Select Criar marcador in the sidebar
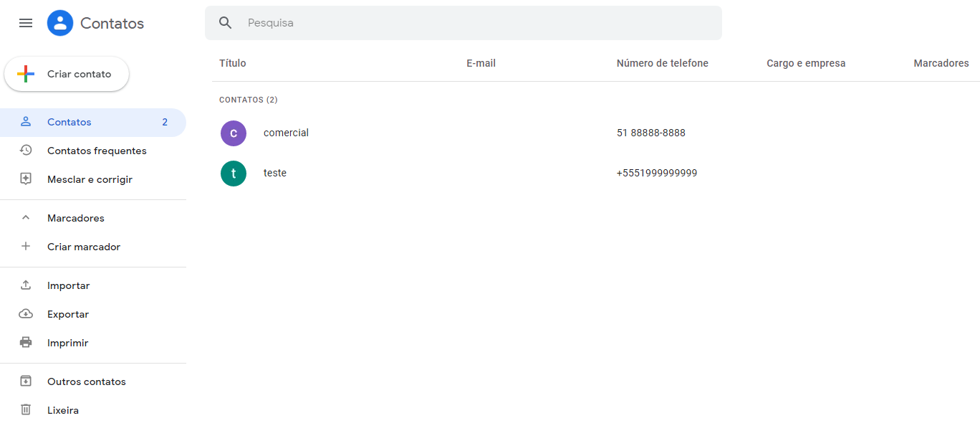980x441 pixels. point(83,247)
